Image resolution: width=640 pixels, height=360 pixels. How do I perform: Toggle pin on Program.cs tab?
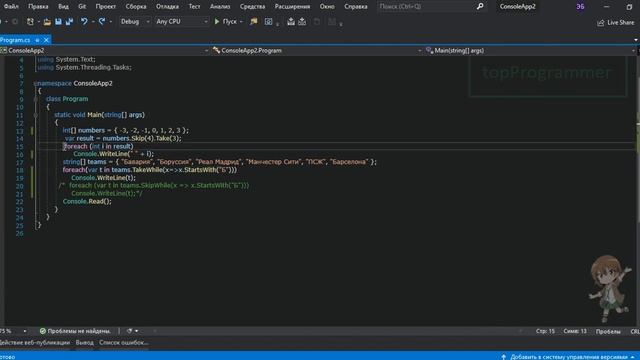[37, 40]
